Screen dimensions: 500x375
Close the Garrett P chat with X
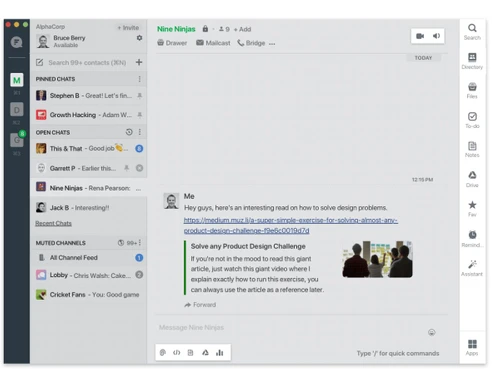(139, 168)
